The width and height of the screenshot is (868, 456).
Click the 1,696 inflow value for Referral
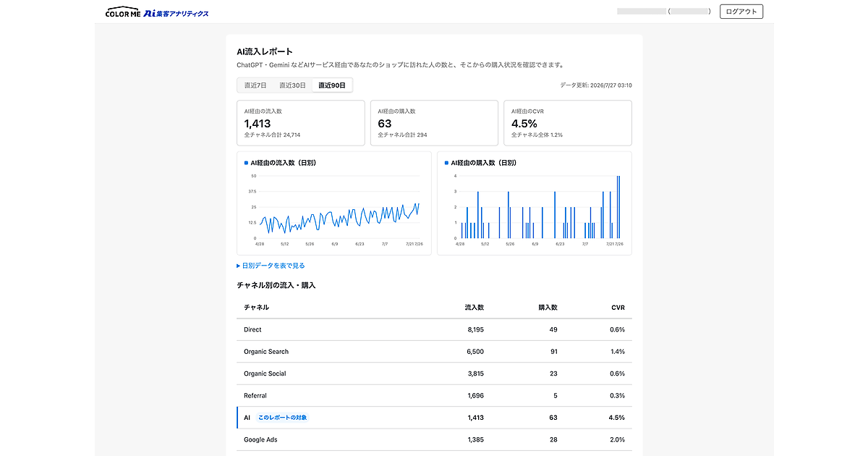pos(475,396)
